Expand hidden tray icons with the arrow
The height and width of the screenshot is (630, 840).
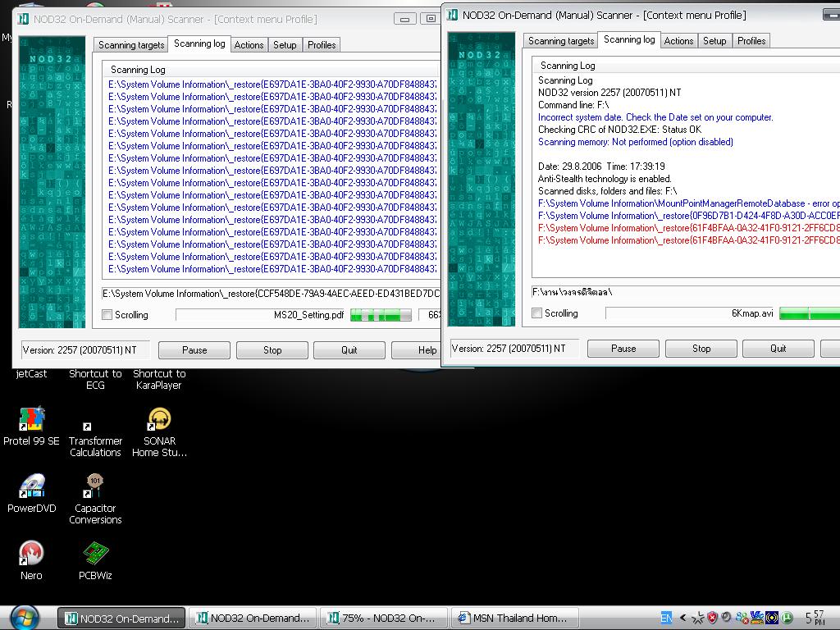[x=682, y=617]
